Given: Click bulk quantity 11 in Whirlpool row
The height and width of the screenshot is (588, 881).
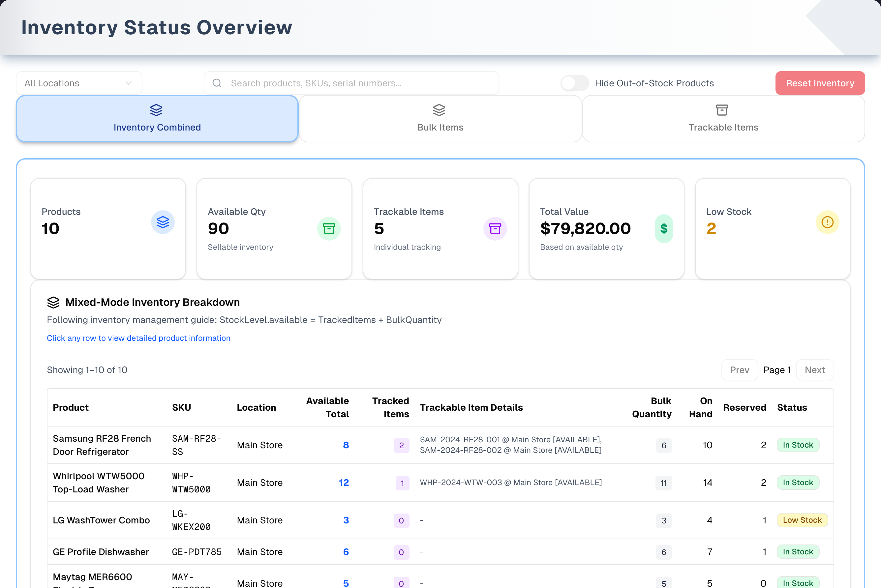Looking at the screenshot, I should tap(663, 483).
